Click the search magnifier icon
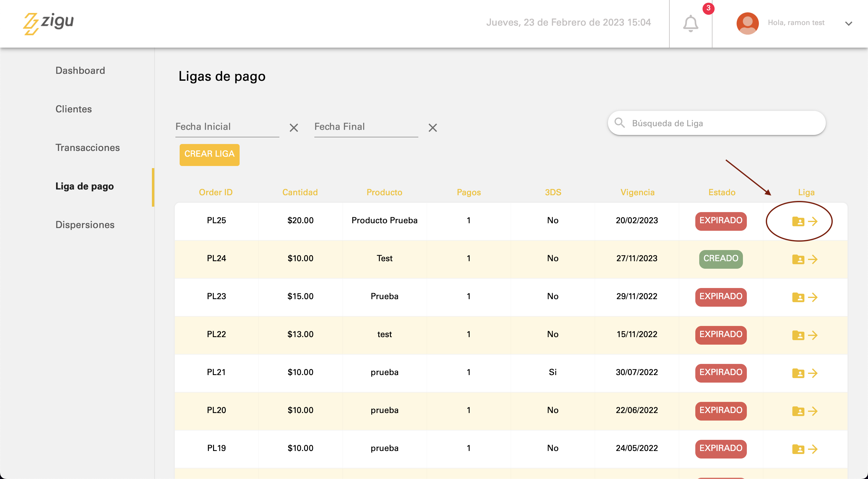The height and width of the screenshot is (479, 868). click(619, 123)
